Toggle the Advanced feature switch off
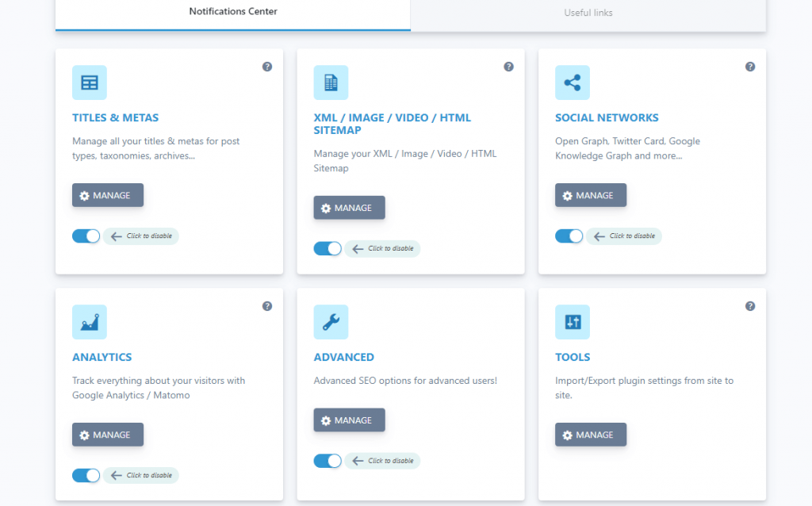This screenshot has height=506, width=812. tap(327, 461)
